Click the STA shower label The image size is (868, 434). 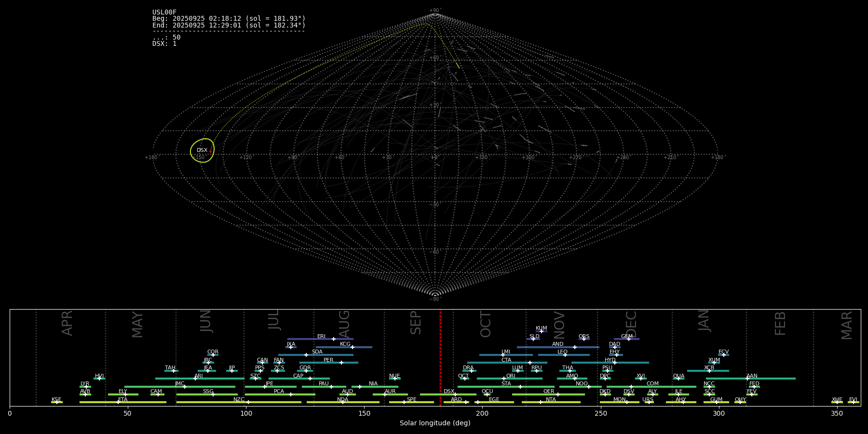pos(506,384)
